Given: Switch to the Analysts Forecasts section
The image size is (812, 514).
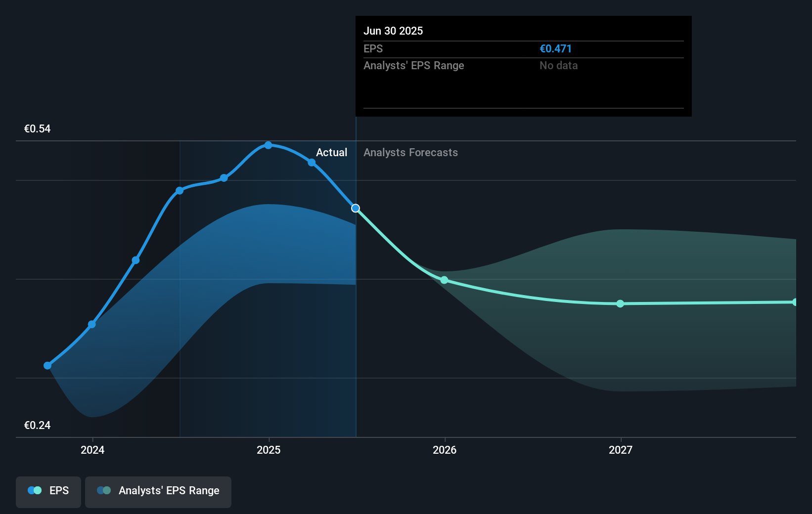Looking at the screenshot, I should point(410,153).
